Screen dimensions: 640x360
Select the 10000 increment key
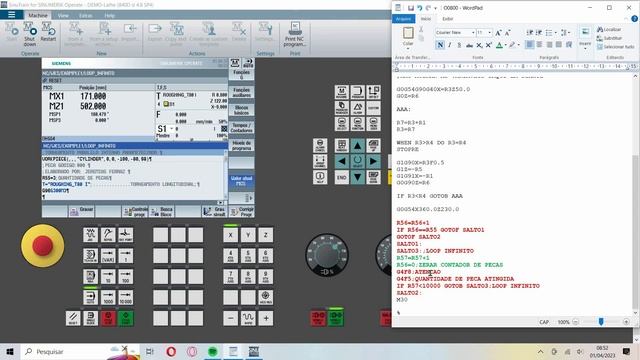click(126, 297)
